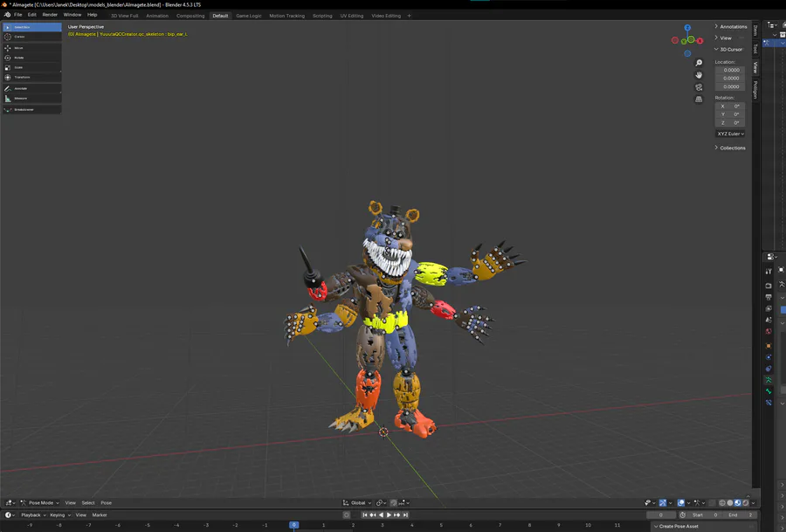This screenshot has height=532, width=786.
Task: Open the Tool properties tab icon
Action: click(x=769, y=272)
